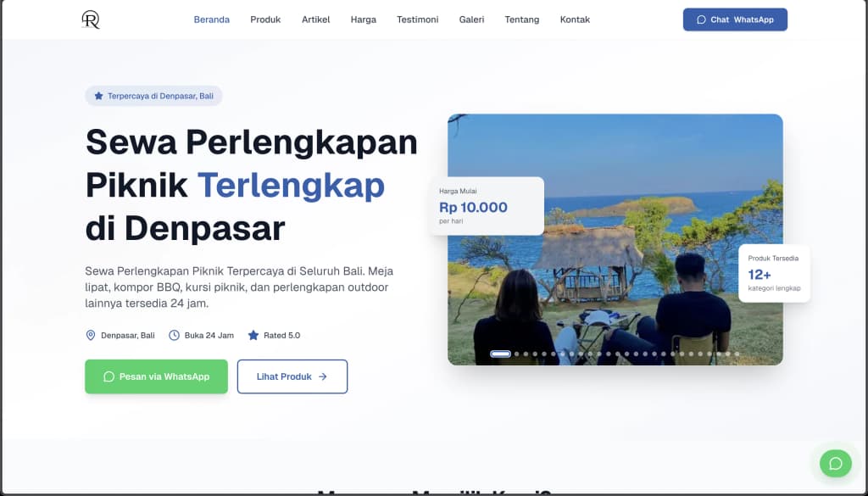Open the Galeri section from the navbar
Viewport: 868px width, 496px height.
pos(471,19)
